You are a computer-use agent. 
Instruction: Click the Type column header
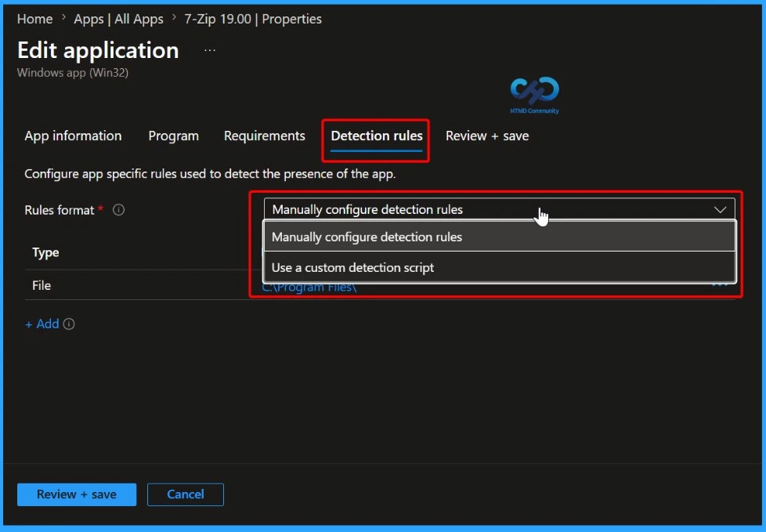(45, 252)
